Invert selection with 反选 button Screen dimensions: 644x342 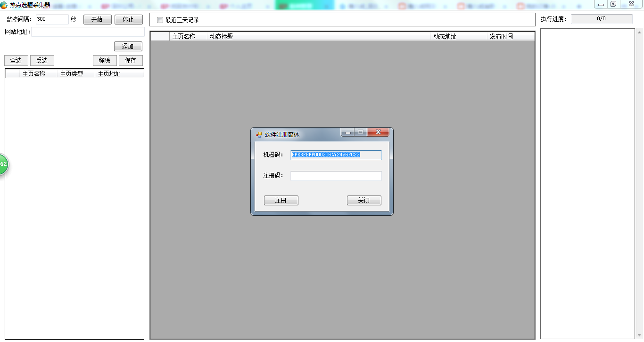42,61
